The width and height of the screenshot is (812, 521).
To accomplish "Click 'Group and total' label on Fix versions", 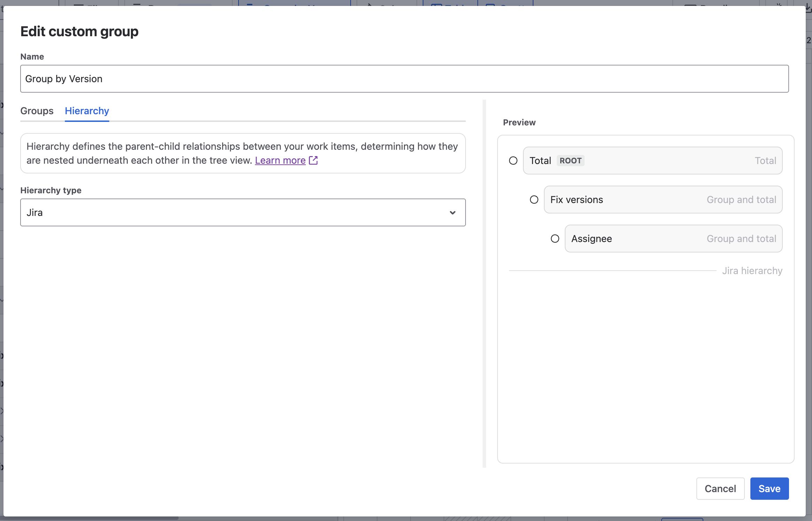I will [741, 200].
